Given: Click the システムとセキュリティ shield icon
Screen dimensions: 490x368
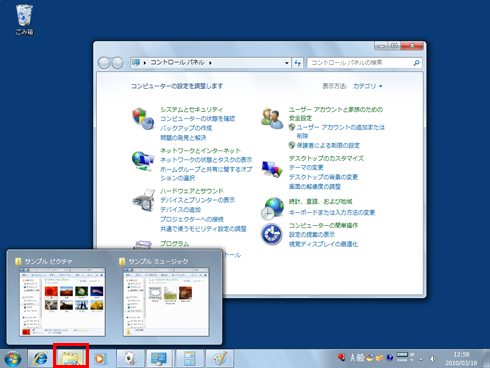Looking at the screenshot, I should coord(143,118).
